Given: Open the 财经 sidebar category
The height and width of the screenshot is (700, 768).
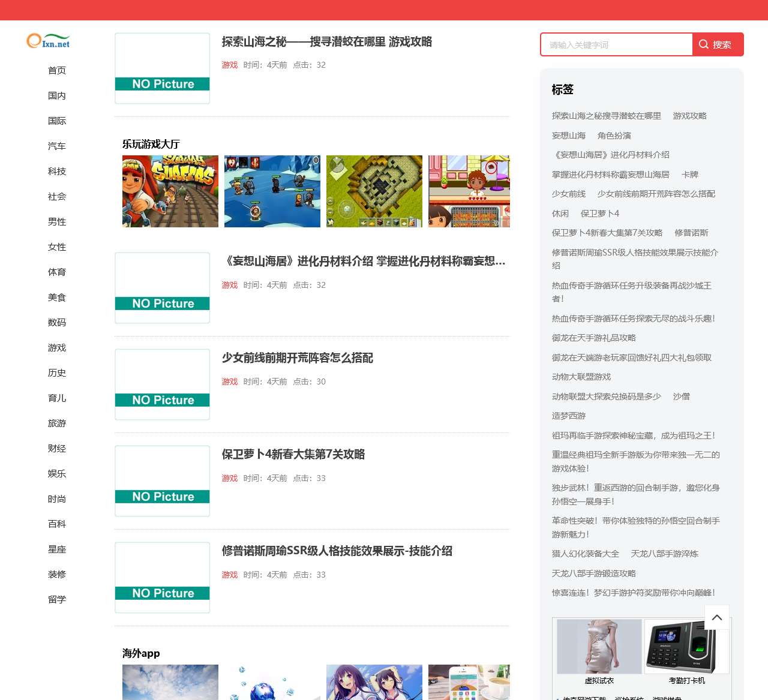Looking at the screenshot, I should point(57,448).
